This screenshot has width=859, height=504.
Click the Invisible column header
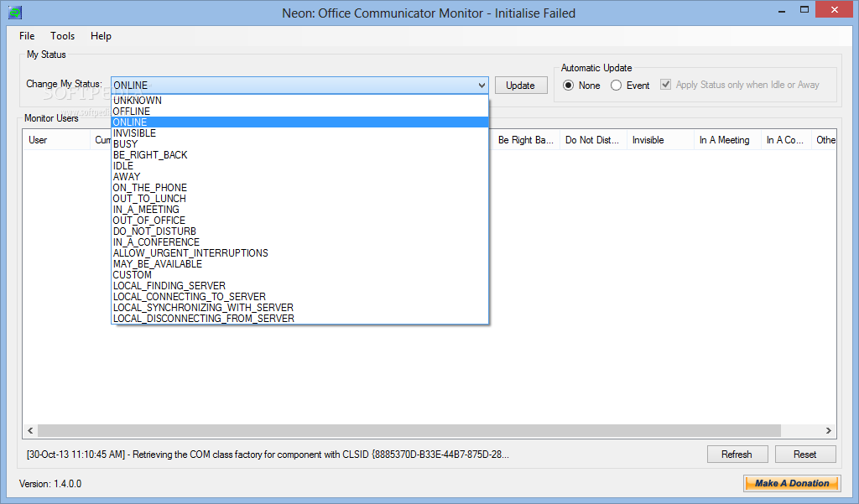point(660,140)
